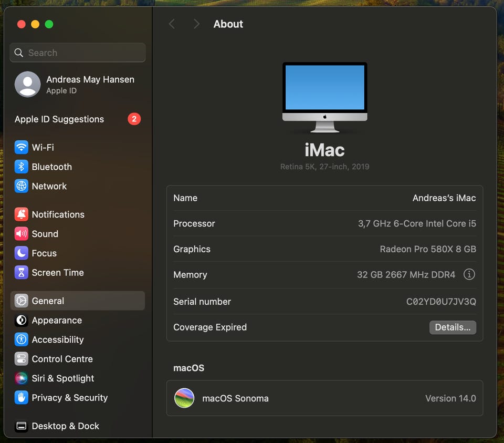504x443 pixels.
Task: Select Accessibility label in sidebar
Action: 58,339
